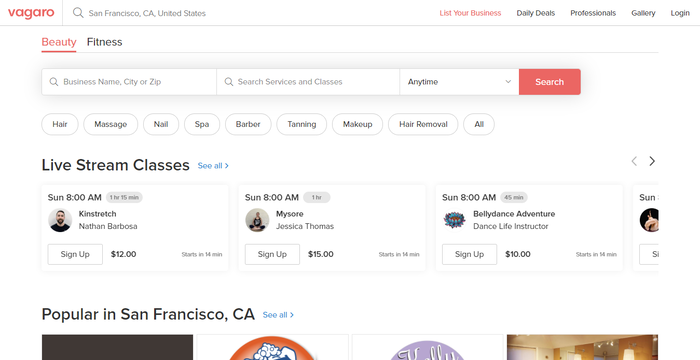Screen dimensions: 700x360
Task: Click Nathan Barbosa's instructor avatar
Action: (x=60, y=220)
